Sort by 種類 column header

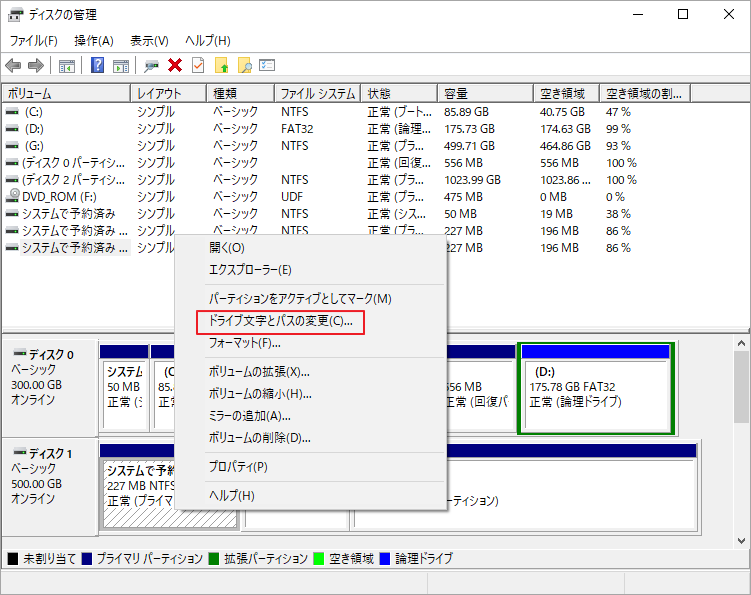[x=240, y=93]
